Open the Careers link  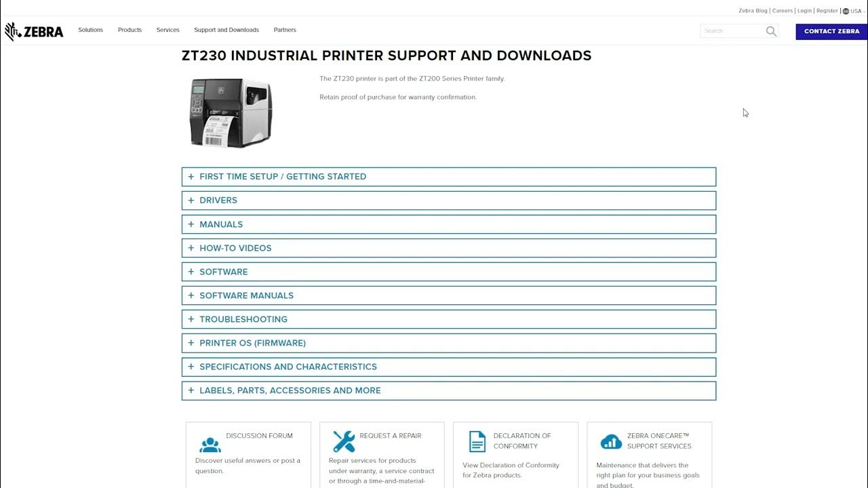click(782, 11)
